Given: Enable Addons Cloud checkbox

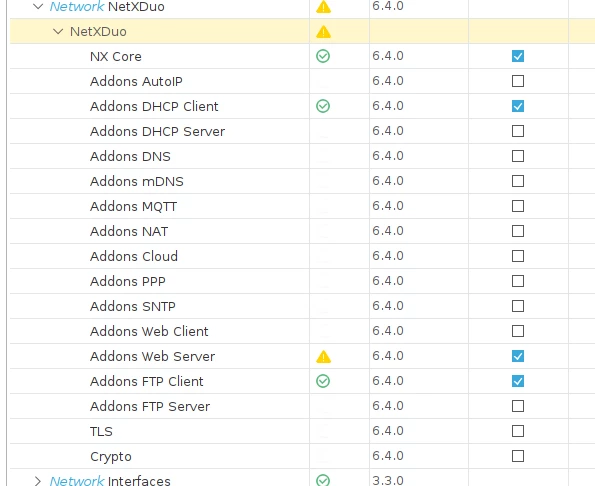Looking at the screenshot, I should [x=518, y=256].
